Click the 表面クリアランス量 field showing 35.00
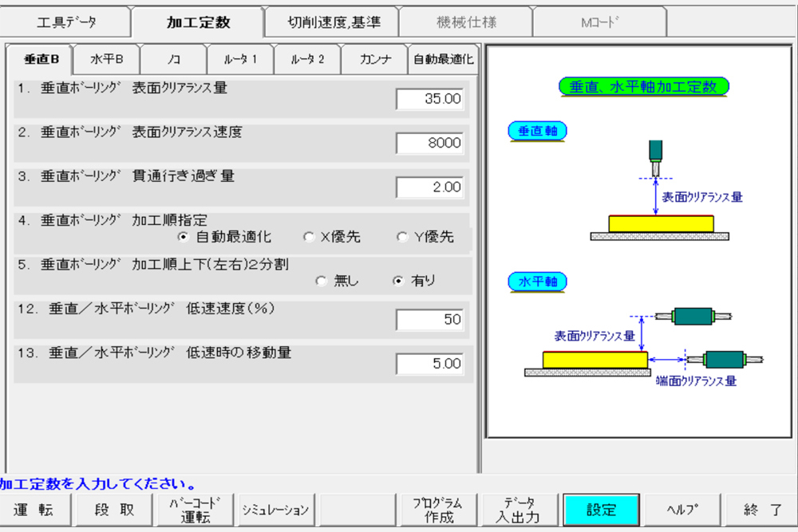Screen dimensions: 798x532 (x=430, y=99)
